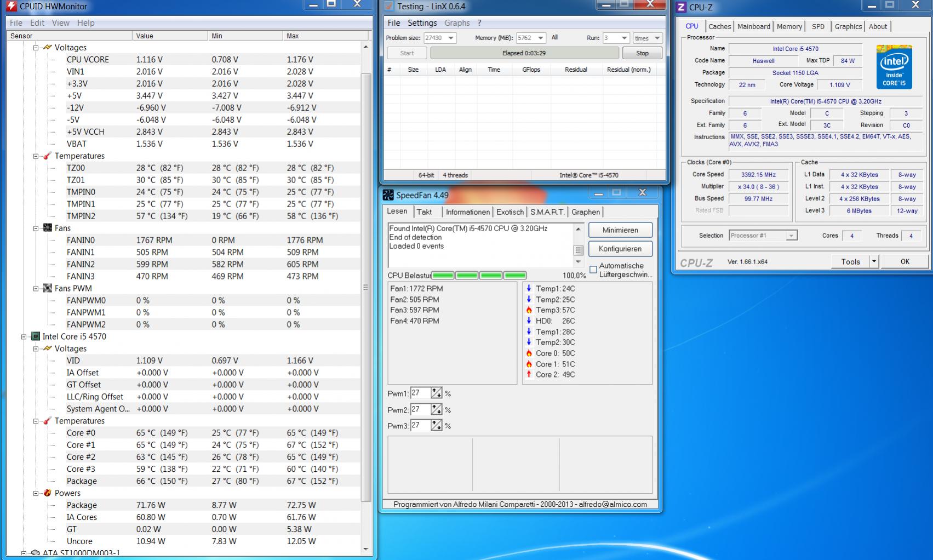This screenshot has height=560, width=933.
Task: Click the OK button in CPU-Z
Action: (905, 261)
